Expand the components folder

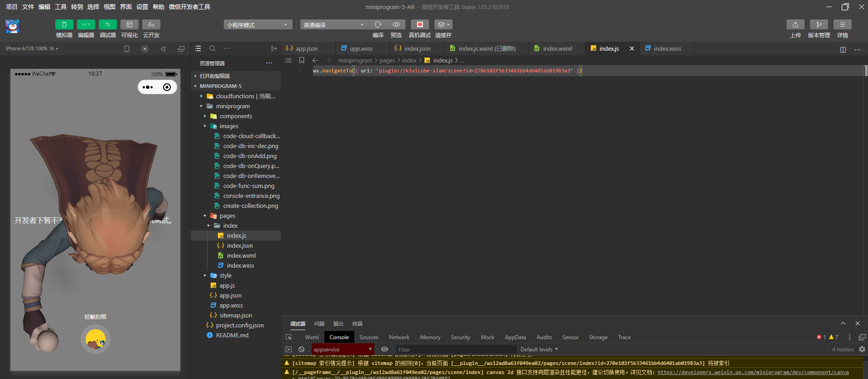(x=236, y=116)
